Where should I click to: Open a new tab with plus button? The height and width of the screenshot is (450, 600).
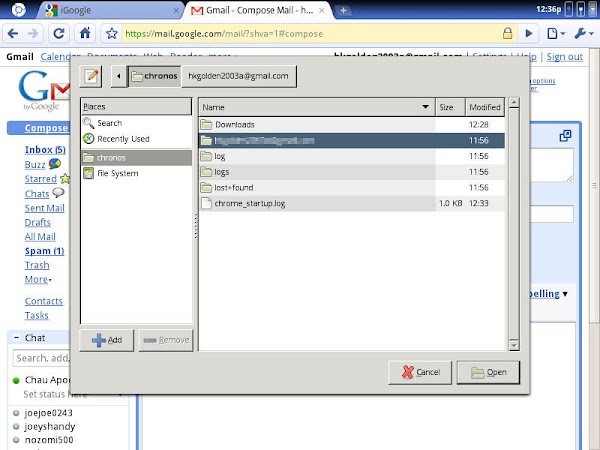coord(343,11)
